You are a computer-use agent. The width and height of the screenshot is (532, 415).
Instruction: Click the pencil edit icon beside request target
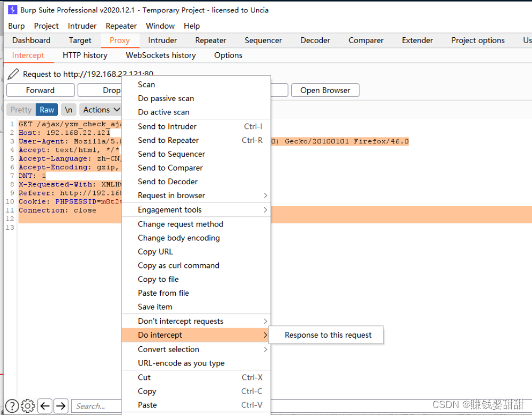tap(13, 74)
